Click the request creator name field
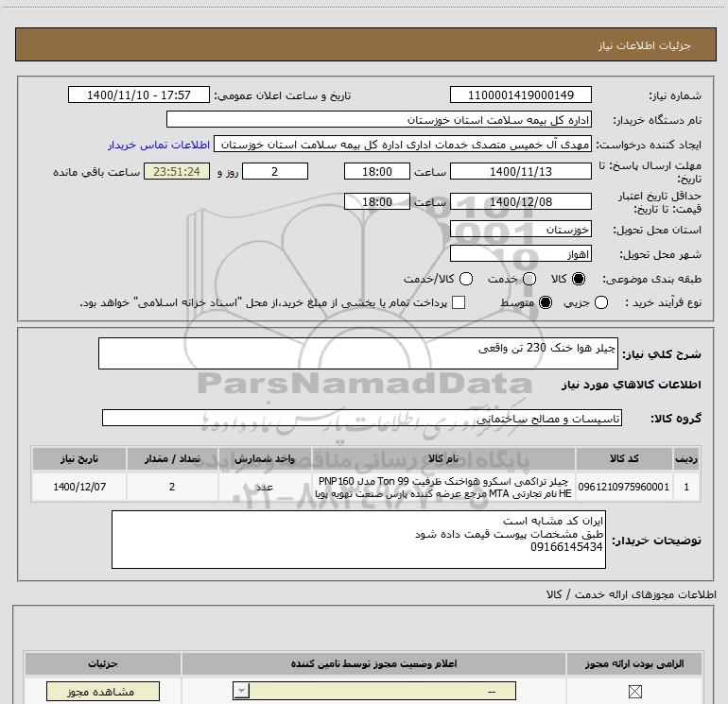Image resolution: width=728 pixels, height=704 pixels. tap(403, 145)
